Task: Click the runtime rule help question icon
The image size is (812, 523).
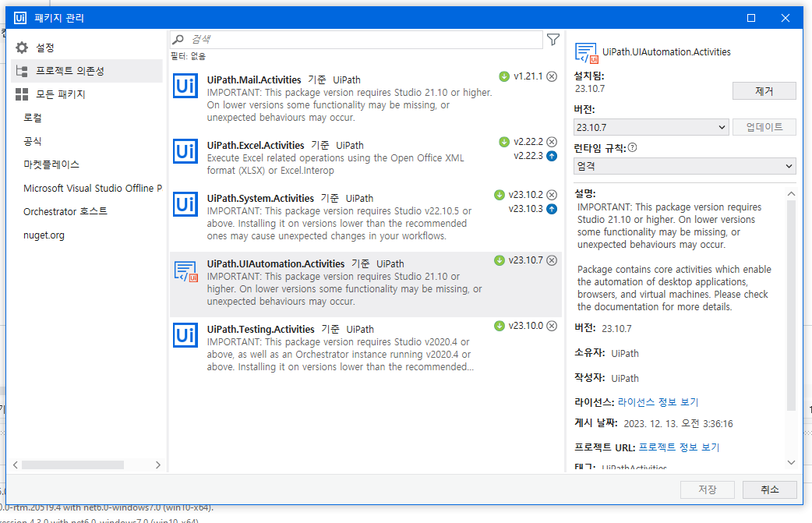Action: [x=632, y=147]
